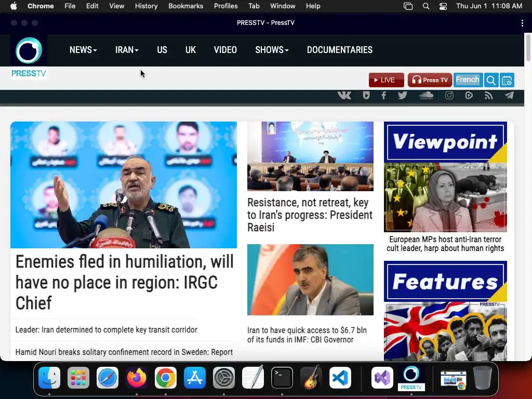Open the DOCUMENTARIES section
Viewport: 532px width, 399px height.
(x=340, y=50)
